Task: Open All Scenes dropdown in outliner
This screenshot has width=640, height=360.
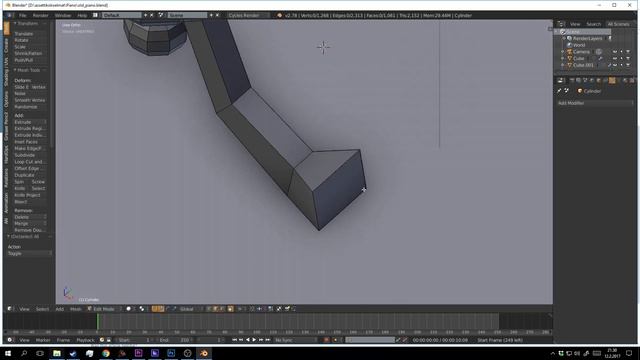Action: [x=620, y=24]
